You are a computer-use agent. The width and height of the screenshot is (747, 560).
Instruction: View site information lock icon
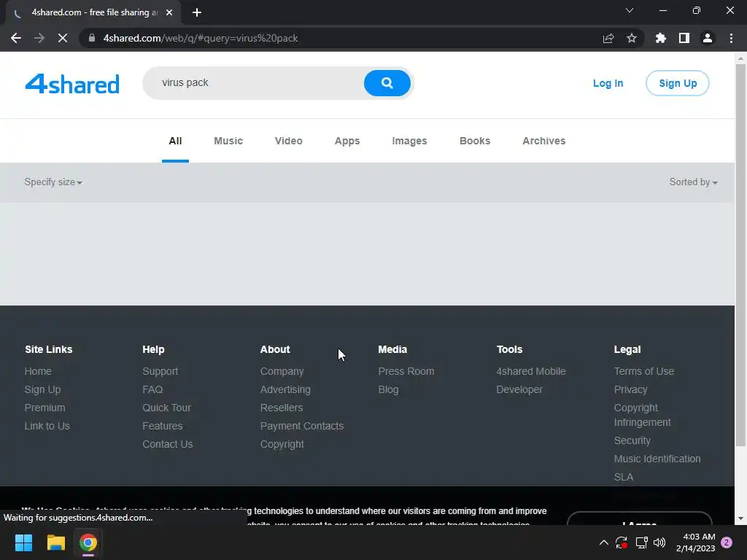(92, 38)
